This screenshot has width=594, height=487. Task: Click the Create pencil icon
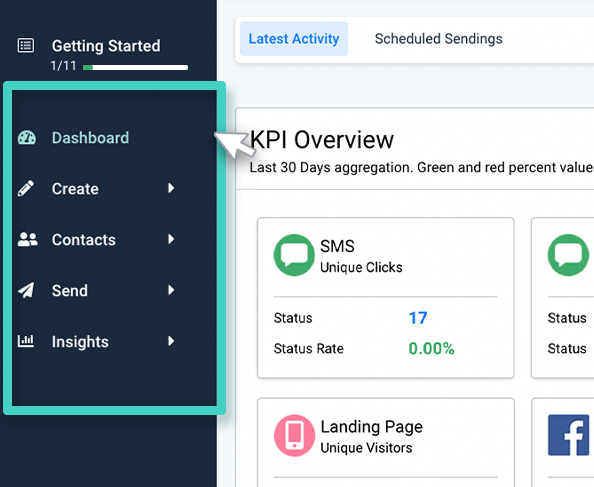click(x=26, y=188)
